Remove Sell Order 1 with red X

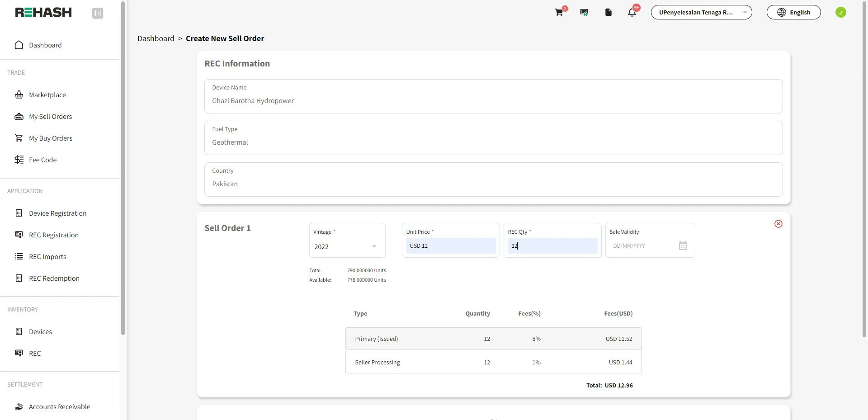pos(778,224)
